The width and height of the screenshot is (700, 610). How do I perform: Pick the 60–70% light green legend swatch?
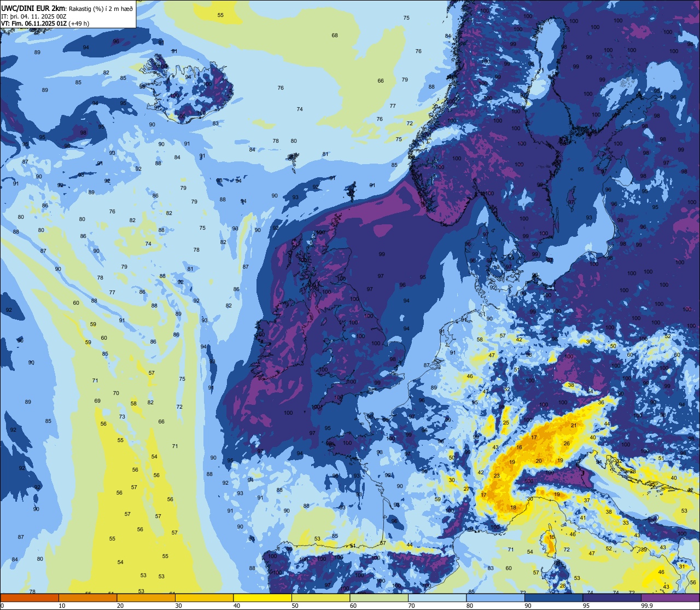point(379,597)
